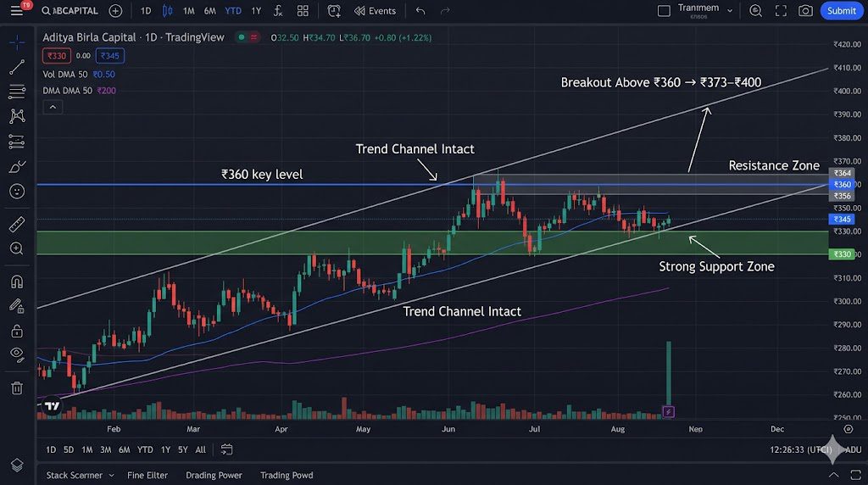Choose 6M in the top toolbar

210,10
